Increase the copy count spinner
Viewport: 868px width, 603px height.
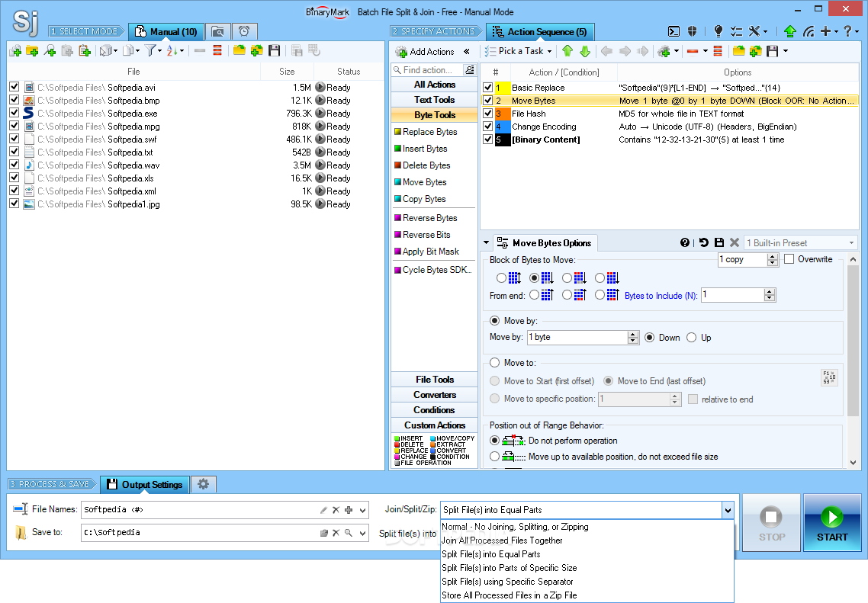[x=773, y=256]
